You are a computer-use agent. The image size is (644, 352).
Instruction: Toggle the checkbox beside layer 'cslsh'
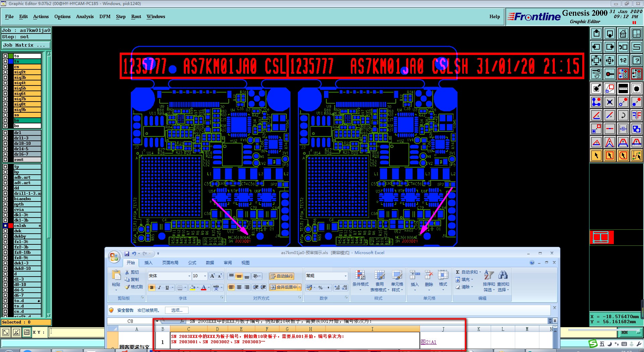(5, 226)
